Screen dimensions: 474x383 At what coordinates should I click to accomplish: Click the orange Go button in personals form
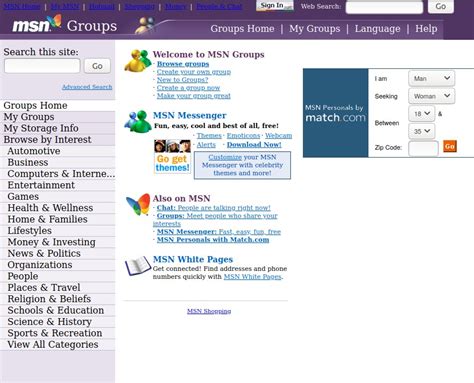[x=450, y=146]
